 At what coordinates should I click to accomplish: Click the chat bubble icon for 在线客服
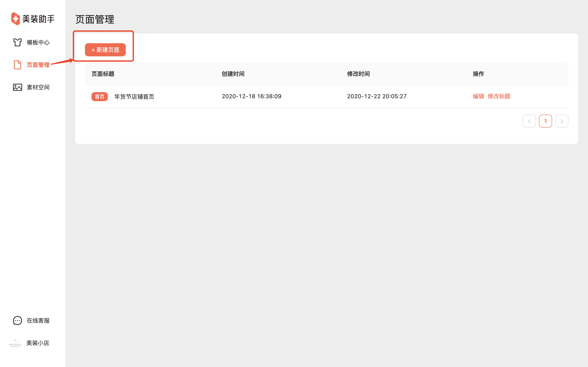click(18, 320)
